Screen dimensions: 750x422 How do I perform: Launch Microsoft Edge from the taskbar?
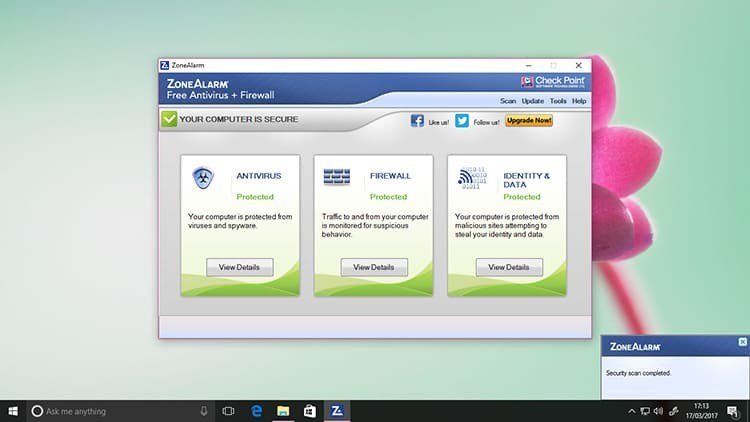tap(256, 411)
